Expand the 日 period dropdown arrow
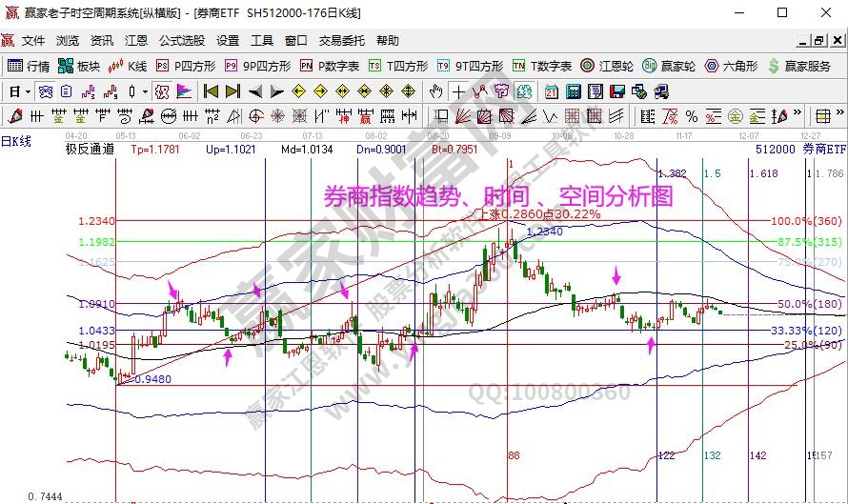 point(28,91)
